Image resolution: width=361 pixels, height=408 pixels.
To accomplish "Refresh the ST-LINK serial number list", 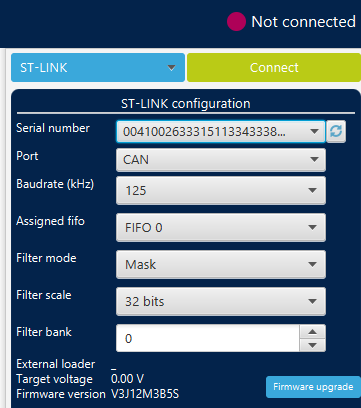I will [x=336, y=132].
